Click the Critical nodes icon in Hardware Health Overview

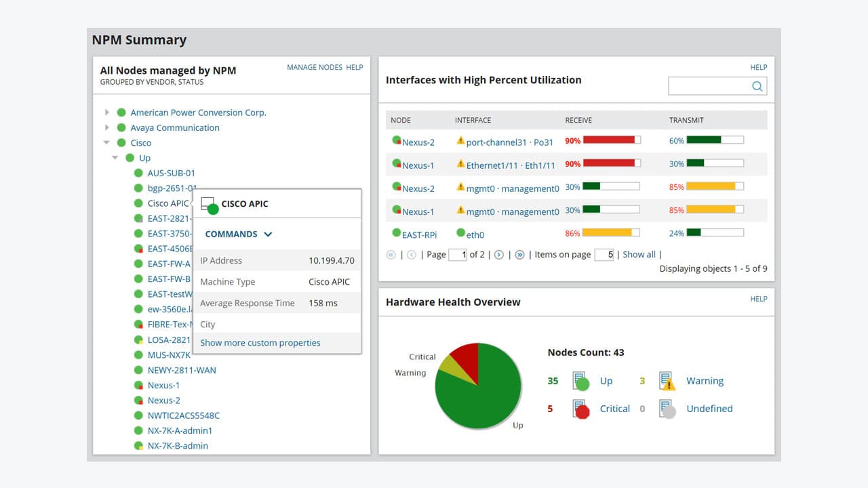click(580, 409)
